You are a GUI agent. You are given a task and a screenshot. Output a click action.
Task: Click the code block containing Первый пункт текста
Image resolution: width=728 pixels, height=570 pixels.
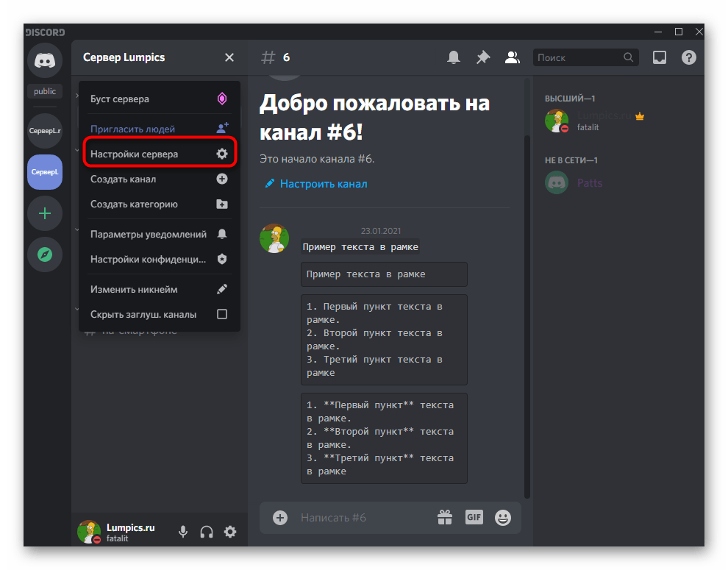coord(384,340)
